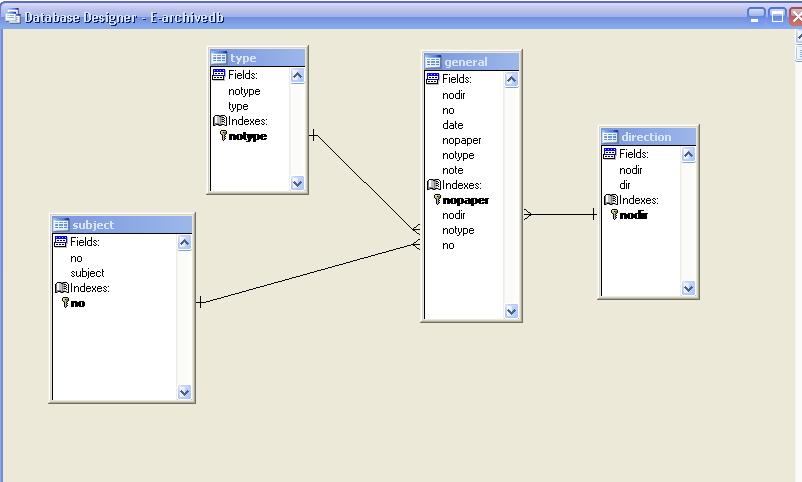
Task: Select the nopaper primary key icon
Action: (x=437, y=200)
